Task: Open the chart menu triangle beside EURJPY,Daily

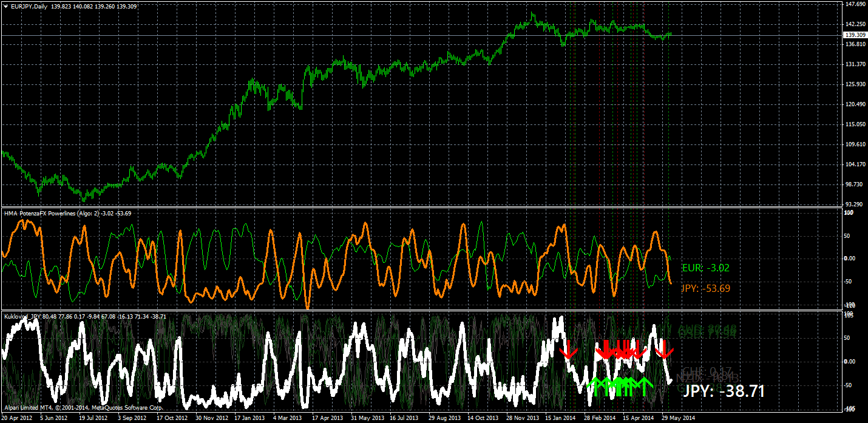Action: click(x=5, y=6)
